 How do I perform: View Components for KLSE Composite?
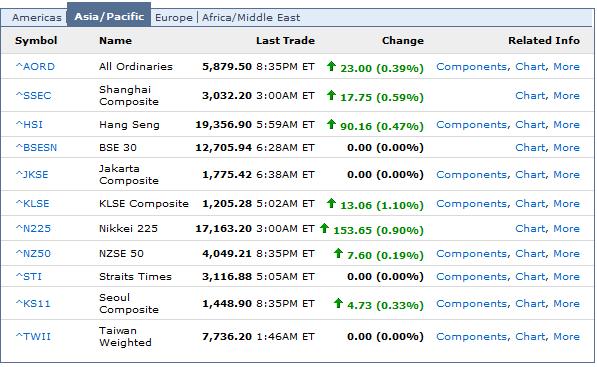point(471,204)
